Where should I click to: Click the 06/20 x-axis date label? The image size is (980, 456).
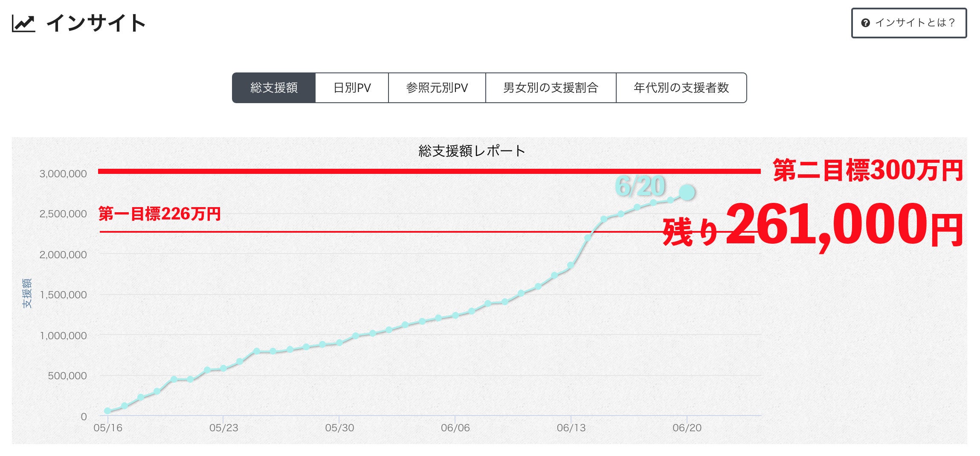tap(687, 428)
